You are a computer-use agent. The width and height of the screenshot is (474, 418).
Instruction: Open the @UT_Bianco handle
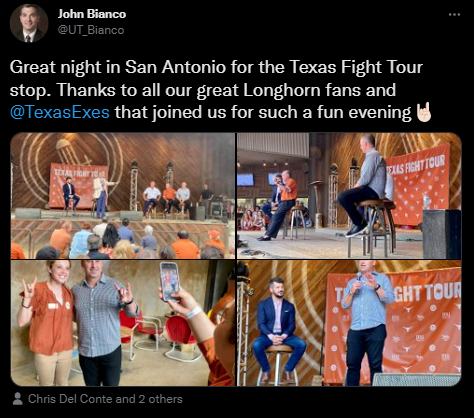coord(91,30)
